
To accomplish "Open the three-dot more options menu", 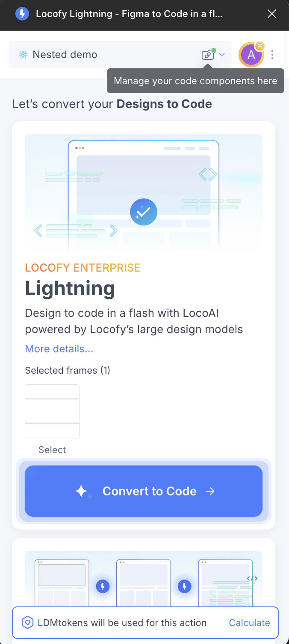I will 272,55.
